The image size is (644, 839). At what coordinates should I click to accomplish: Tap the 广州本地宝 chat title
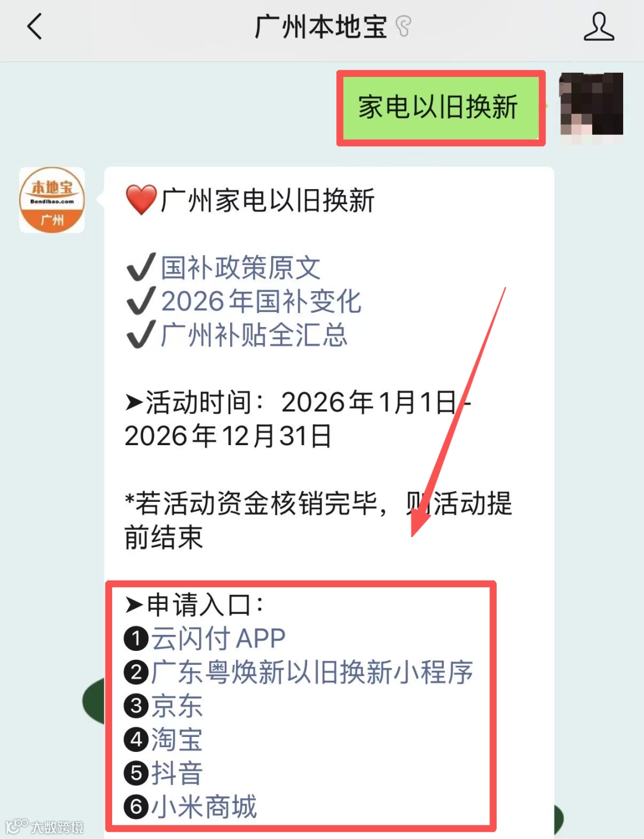pyautogui.click(x=321, y=27)
